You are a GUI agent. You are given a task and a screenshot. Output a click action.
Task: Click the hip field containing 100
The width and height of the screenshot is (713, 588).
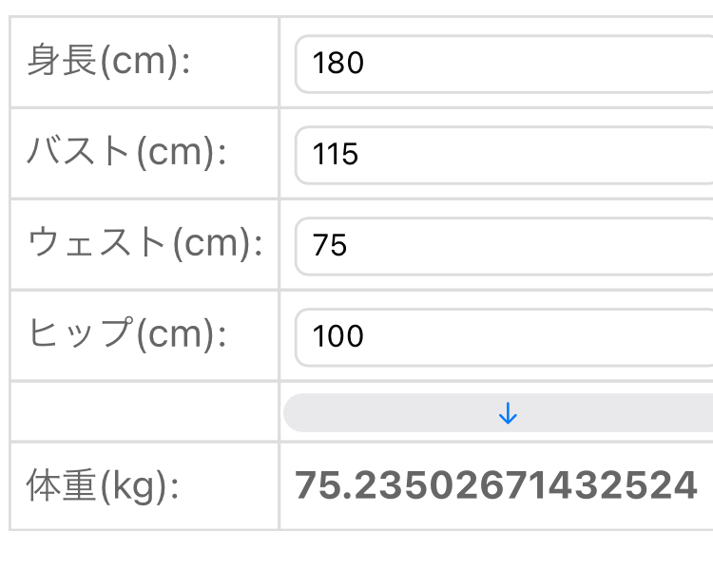(x=504, y=336)
